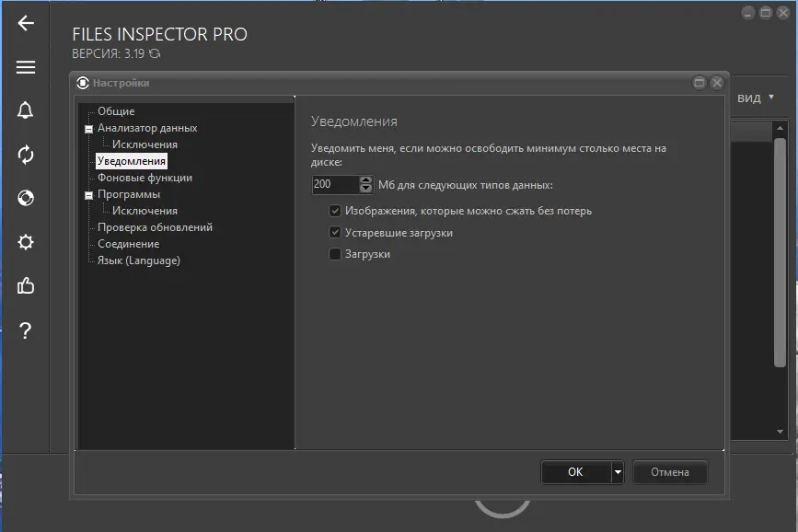
Task: Confirm settings with the OK button
Action: (576, 472)
